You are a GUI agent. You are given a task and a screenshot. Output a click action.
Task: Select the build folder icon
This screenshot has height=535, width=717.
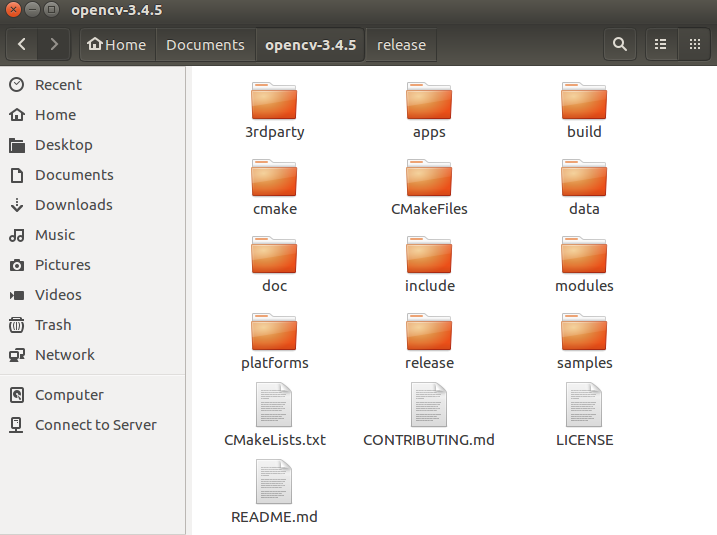[x=584, y=101]
